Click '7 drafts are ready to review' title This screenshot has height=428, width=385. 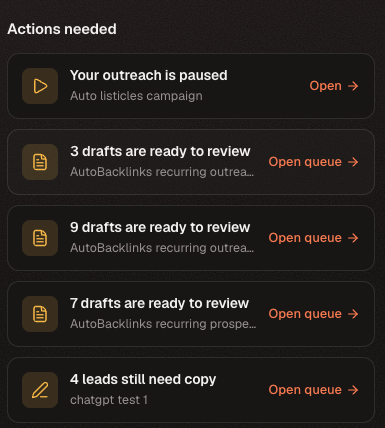coord(159,304)
